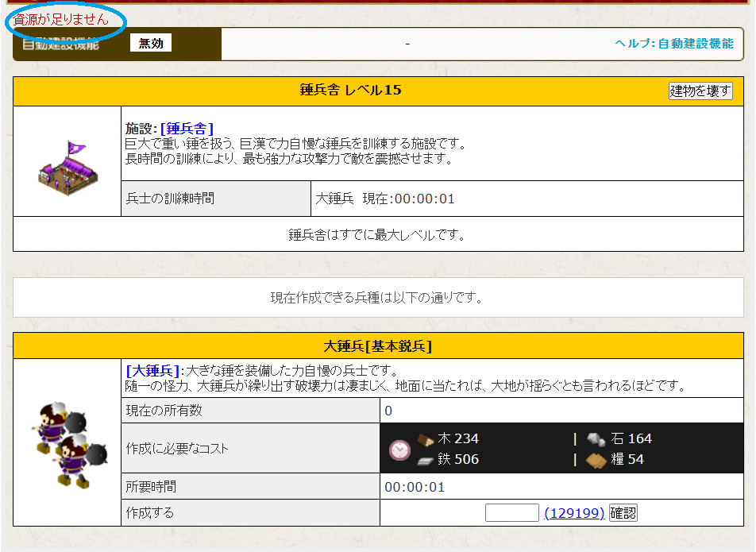Open the [錘兵舎] facility link
This screenshot has width=756, height=552.
(187, 128)
